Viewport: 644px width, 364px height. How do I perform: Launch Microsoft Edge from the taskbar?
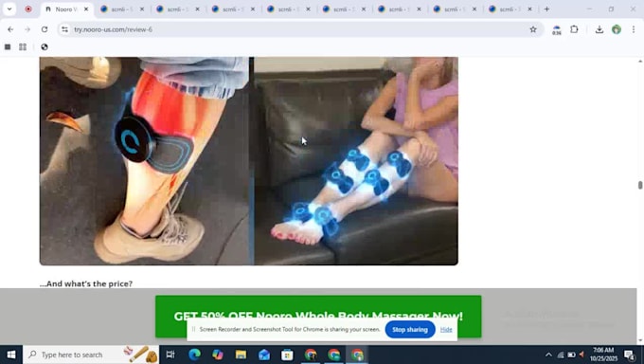pos(194,355)
